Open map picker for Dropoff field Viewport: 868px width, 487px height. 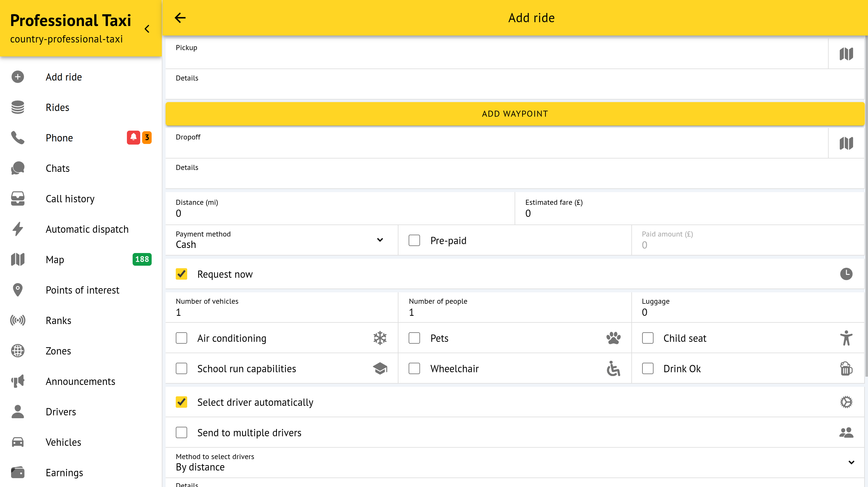tap(846, 144)
